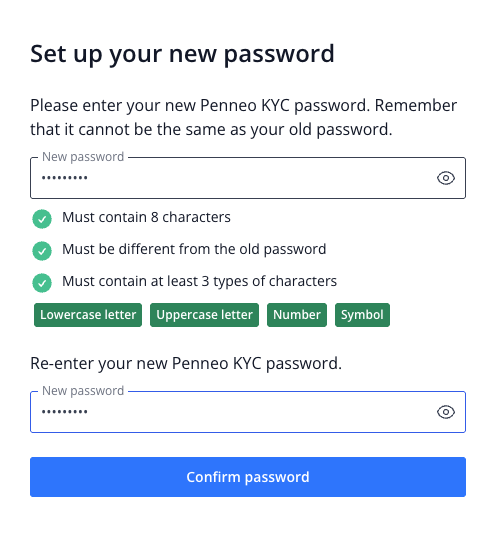Select the Symbol tag
The image size is (496, 534).
pyautogui.click(x=362, y=315)
